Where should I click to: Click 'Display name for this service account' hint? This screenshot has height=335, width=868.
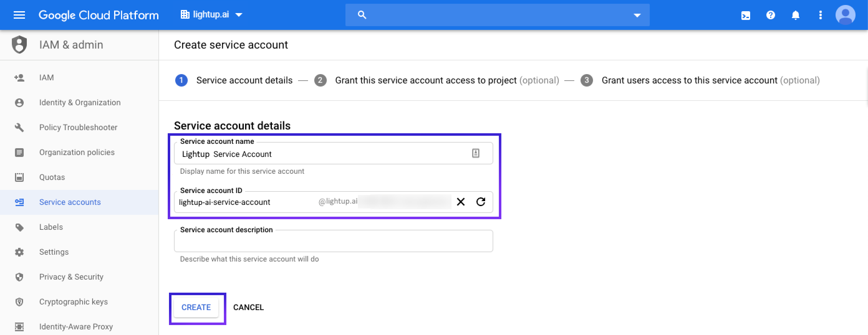242,171
